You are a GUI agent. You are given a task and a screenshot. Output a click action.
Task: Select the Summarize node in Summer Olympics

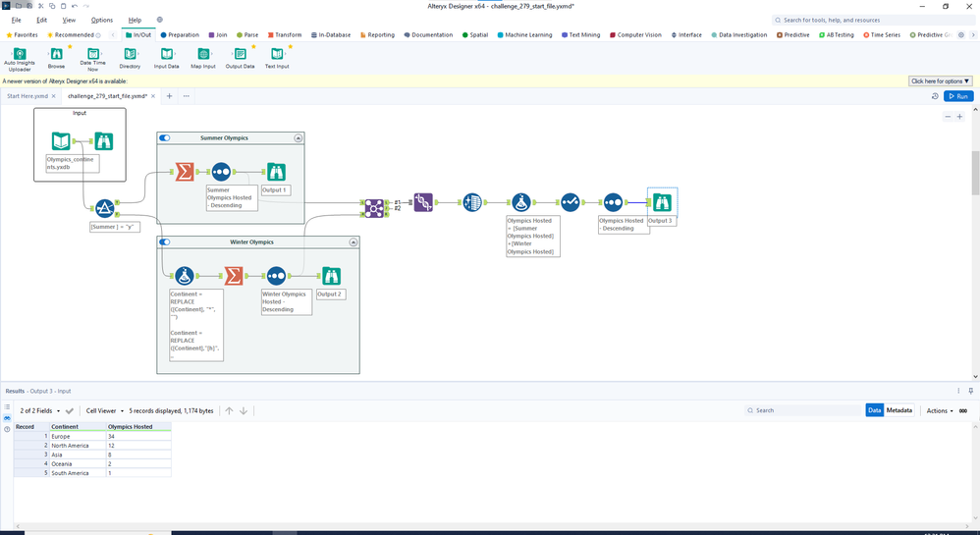click(185, 171)
